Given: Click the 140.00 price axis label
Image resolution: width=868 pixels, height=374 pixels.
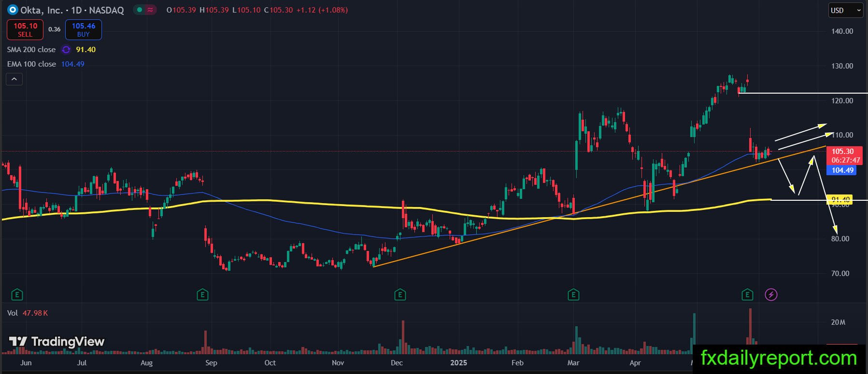Looking at the screenshot, I should point(842,31).
